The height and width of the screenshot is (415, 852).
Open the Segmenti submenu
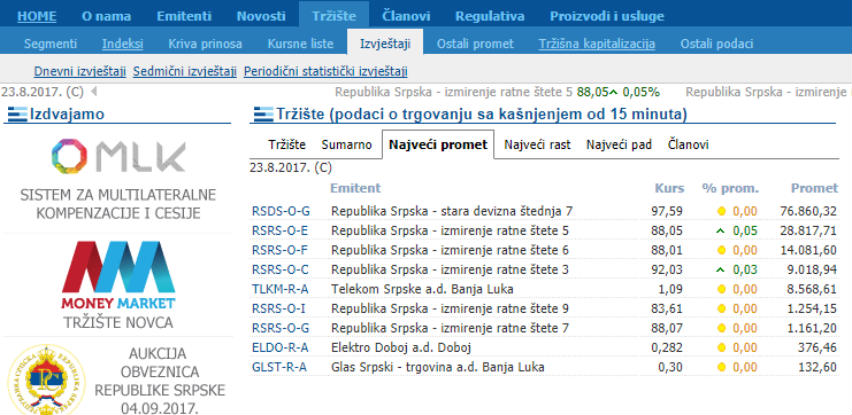click(x=51, y=44)
